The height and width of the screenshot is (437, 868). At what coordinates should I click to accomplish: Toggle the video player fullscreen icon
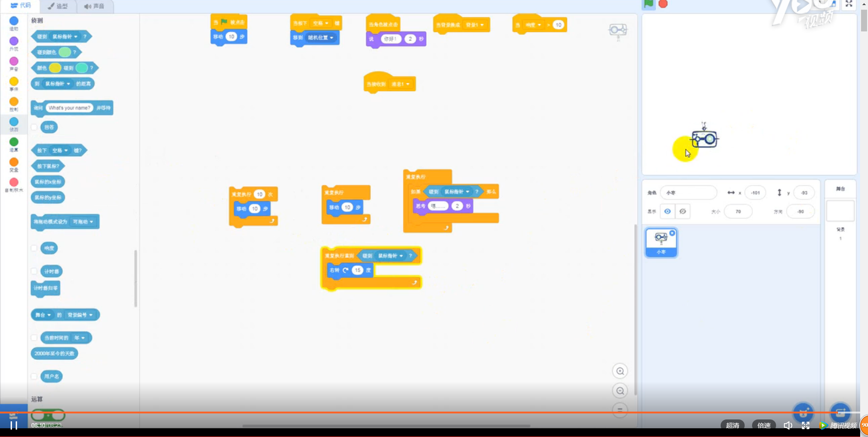[806, 426]
